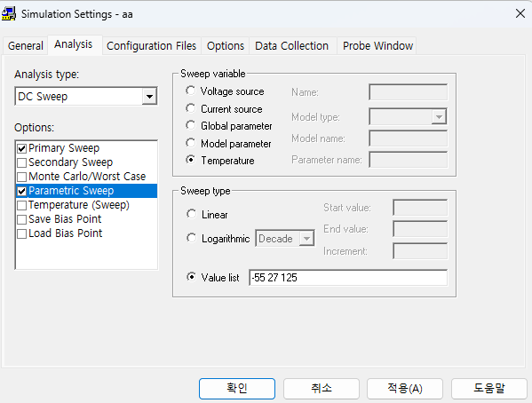The height and width of the screenshot is (403, 532).
Task: Go to the Options tab
Action: 226,46
